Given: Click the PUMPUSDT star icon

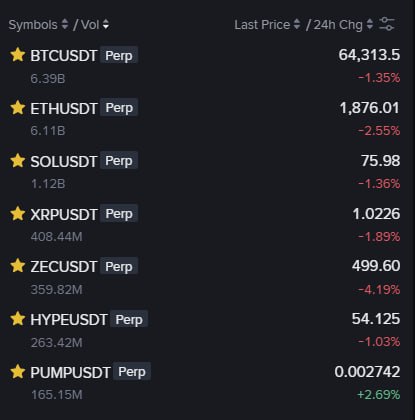Looking at the screenshot, I should click(x=18, y=372).
